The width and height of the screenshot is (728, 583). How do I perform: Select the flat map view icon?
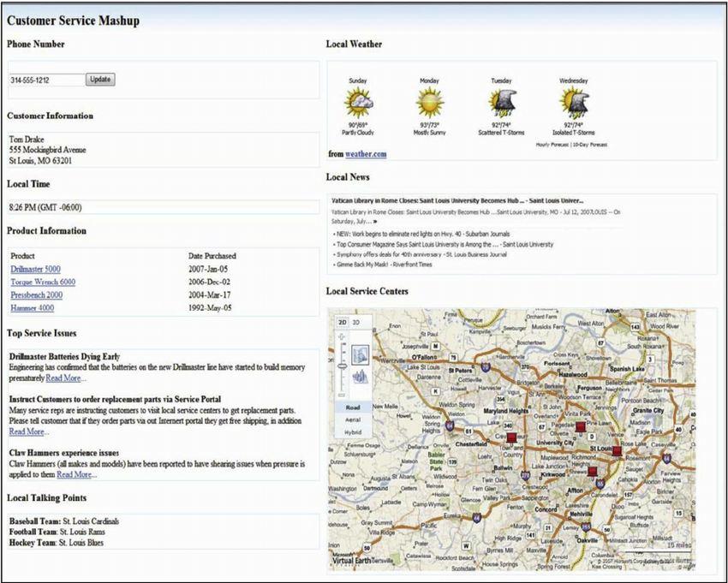(360, 354)
